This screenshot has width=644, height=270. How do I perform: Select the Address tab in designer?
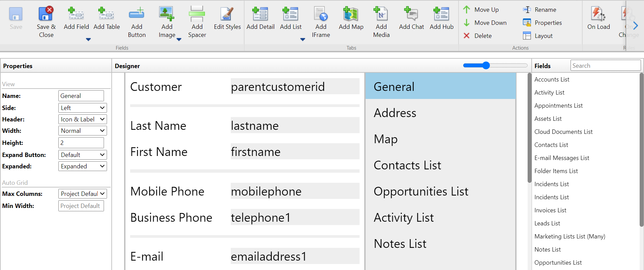[x=395, y=113]
